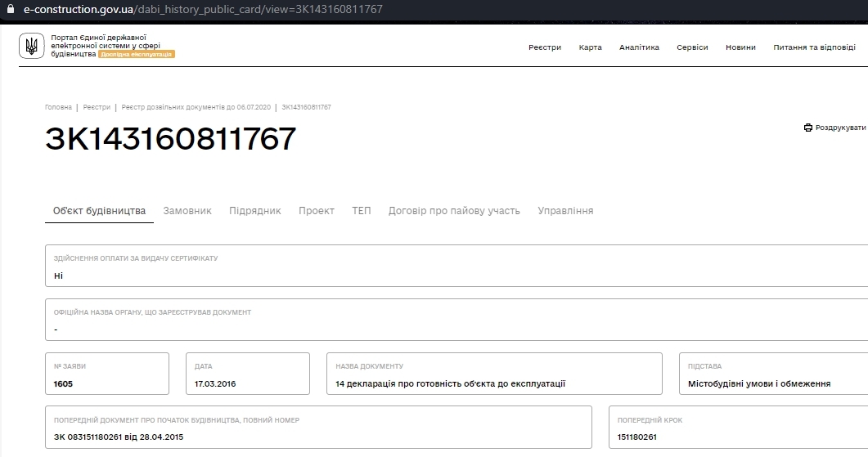Switch to the Замовник tab
The height and width of the screenshot is (457, 868).
pyautogui.click(x=187, y=211)
